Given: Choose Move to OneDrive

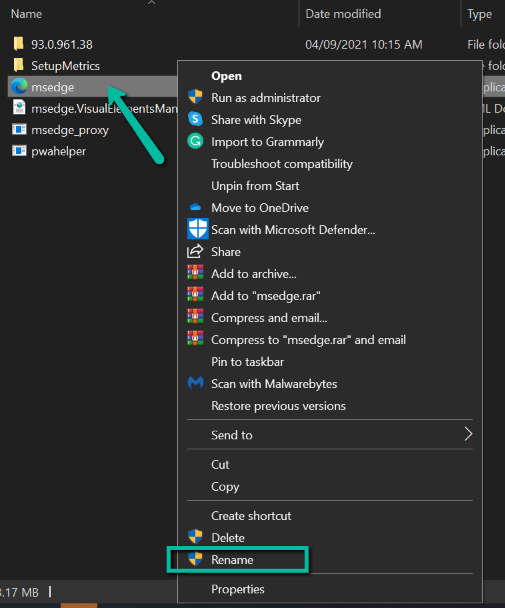Looking at the screenshot, I should point(260,208).
